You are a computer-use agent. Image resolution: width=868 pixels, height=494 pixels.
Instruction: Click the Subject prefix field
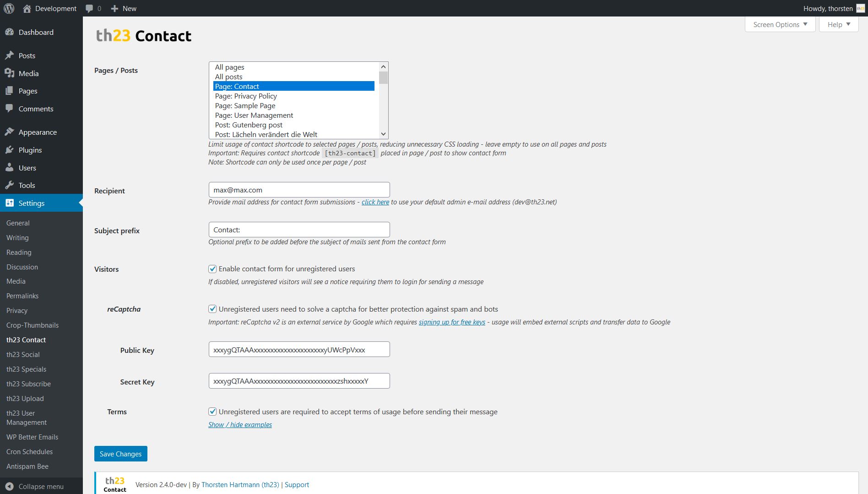(x=299, y=230)
